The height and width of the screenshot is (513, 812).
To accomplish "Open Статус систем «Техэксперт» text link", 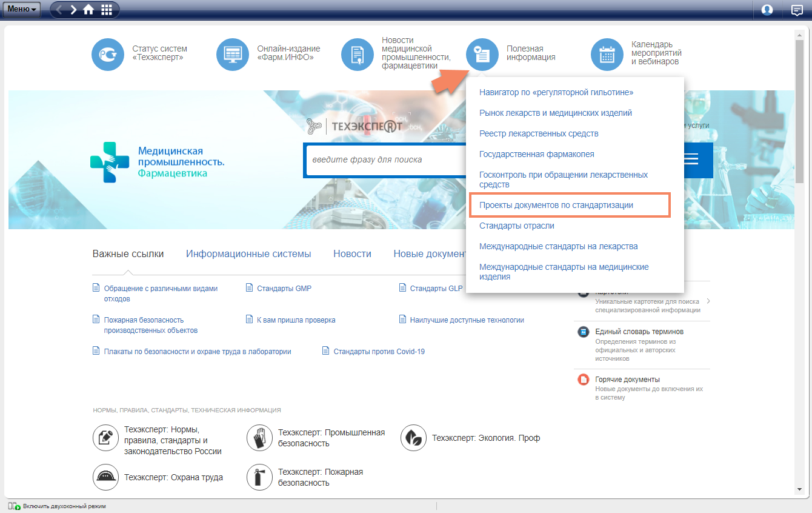I will [159, 53].
